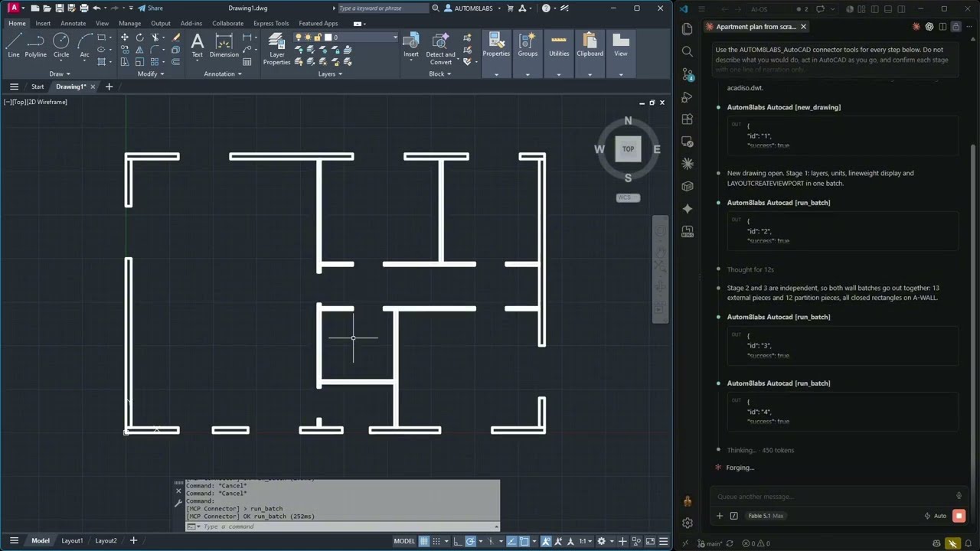This screenshot has width=980, height=551.
Task: Switch to the Layout1 tab
Action: (x=72, y=541)
